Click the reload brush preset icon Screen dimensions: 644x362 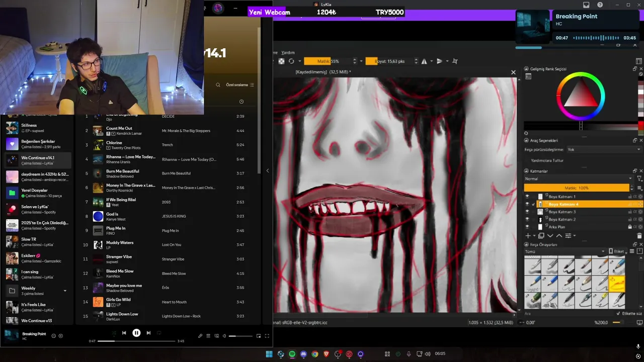[x=291, y=61]
